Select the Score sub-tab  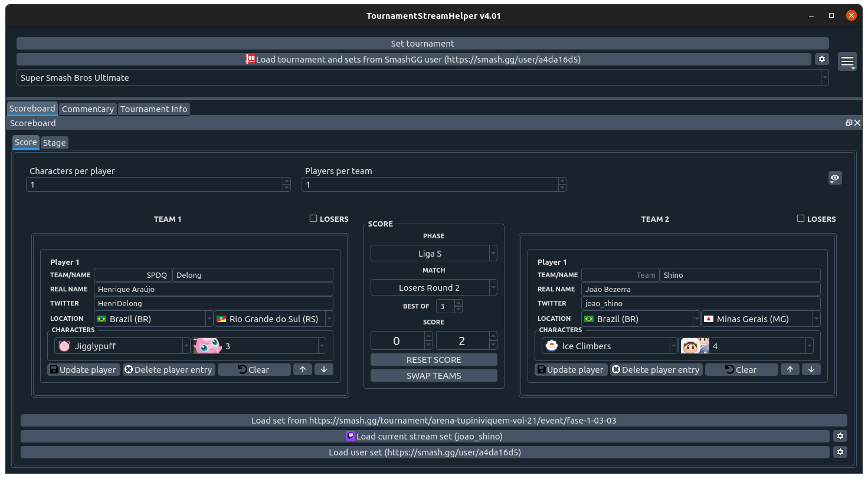[26, 142]
